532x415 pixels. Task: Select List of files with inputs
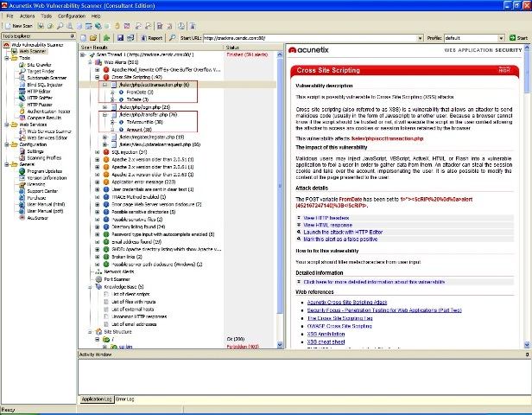(133, 302)
